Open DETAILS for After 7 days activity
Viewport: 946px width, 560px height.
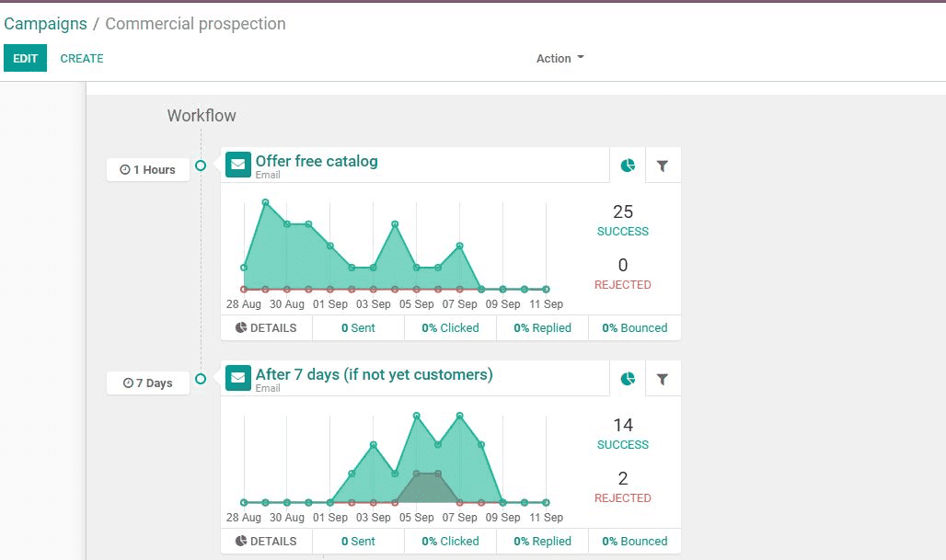pyautogui.click(x=266, y=542)
